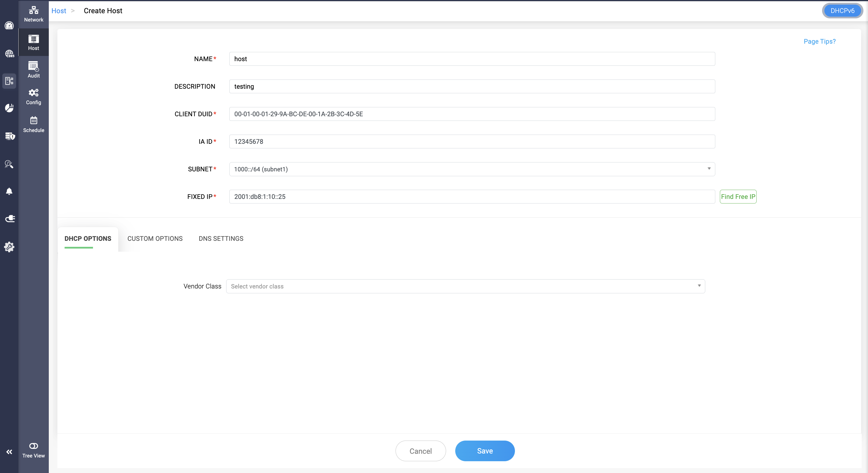Click the reports pie chart icon
This screenshot has width=868, height=473.
(9, 108)
